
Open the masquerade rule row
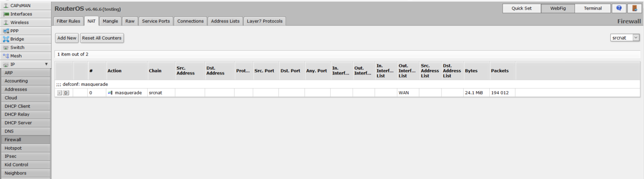[x=128, y=93]
